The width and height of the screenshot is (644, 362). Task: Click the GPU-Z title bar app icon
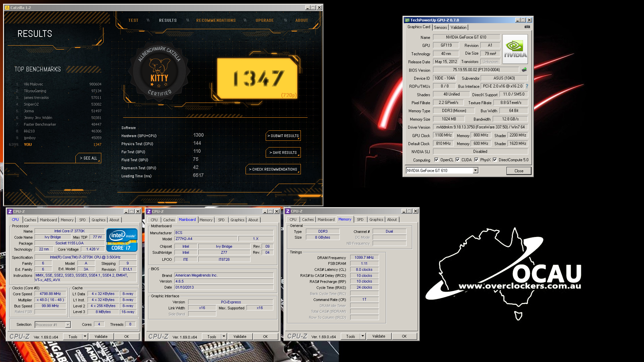click(x=407, y=20)
